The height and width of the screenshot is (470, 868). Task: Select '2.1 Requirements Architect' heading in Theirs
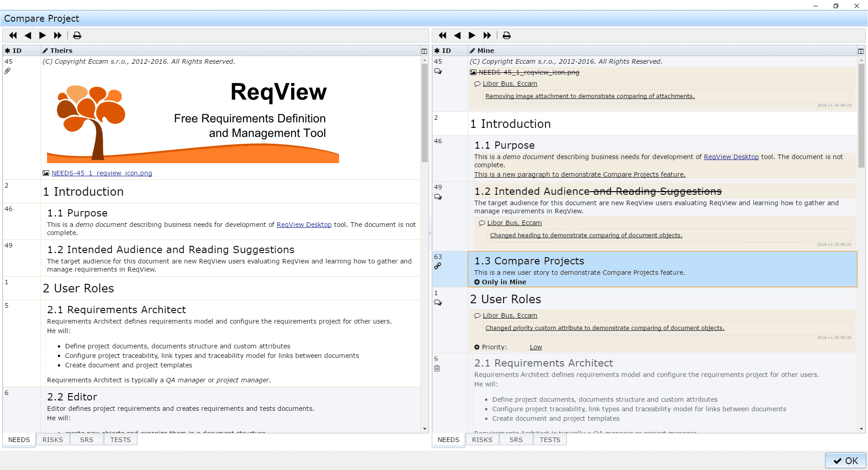click(x=117, y=310)
